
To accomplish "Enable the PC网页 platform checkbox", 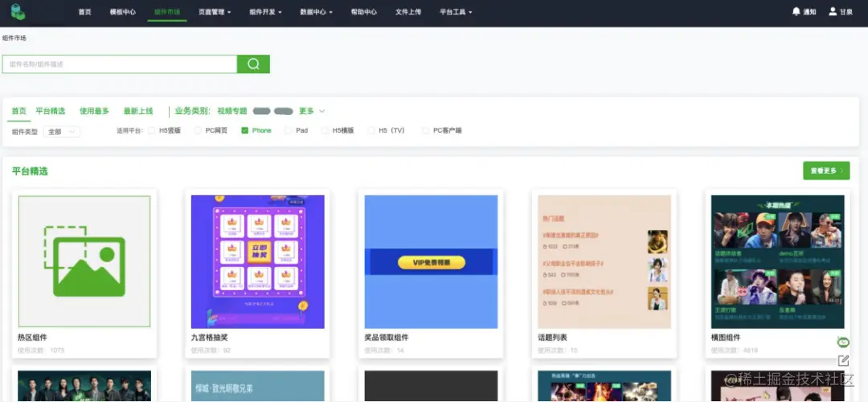I will coord(198,131).
